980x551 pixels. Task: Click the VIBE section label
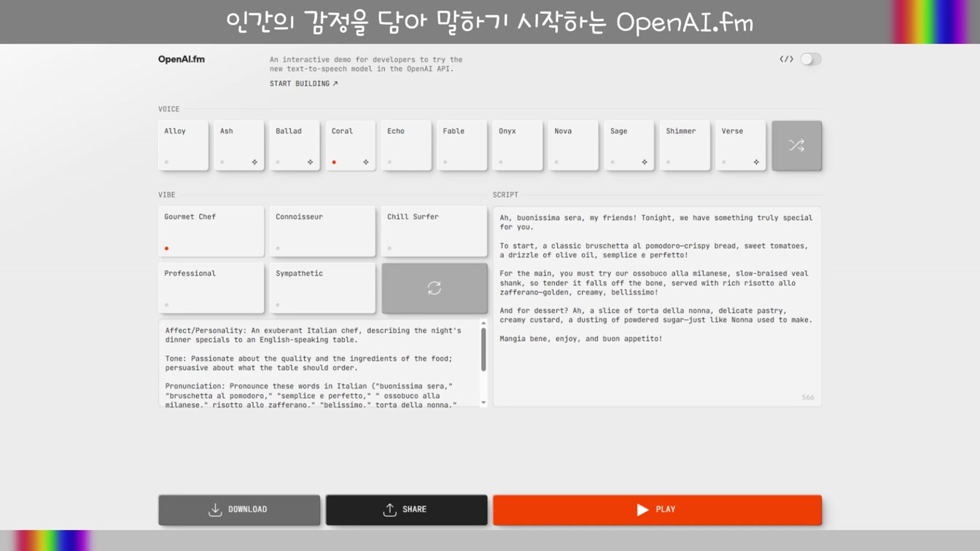[167, 195]
